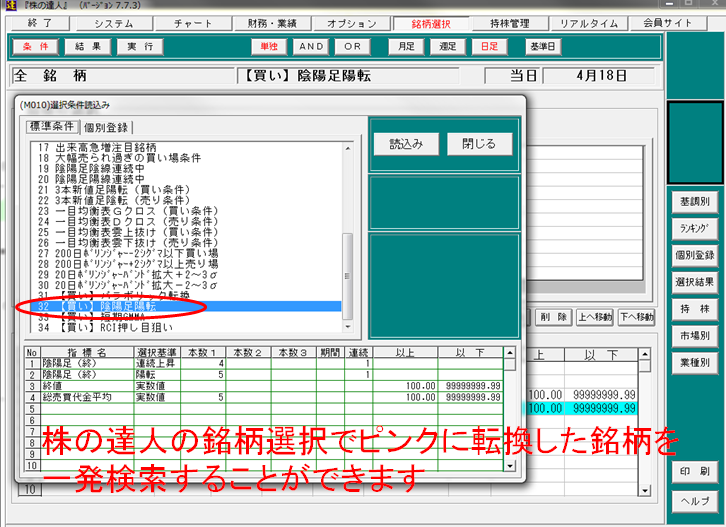Viewport: 726px width, 527px height.
Task: Open the 会員サイト menu
Action: (x=667, y=23)
